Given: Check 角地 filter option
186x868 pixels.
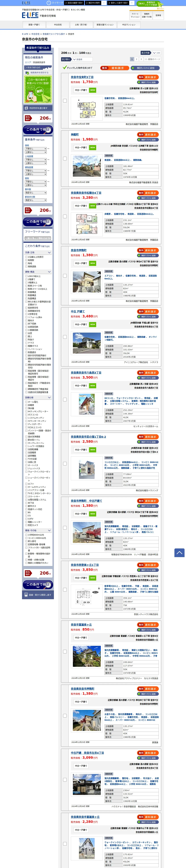Looking at the screenshot, I should point(26,263).
